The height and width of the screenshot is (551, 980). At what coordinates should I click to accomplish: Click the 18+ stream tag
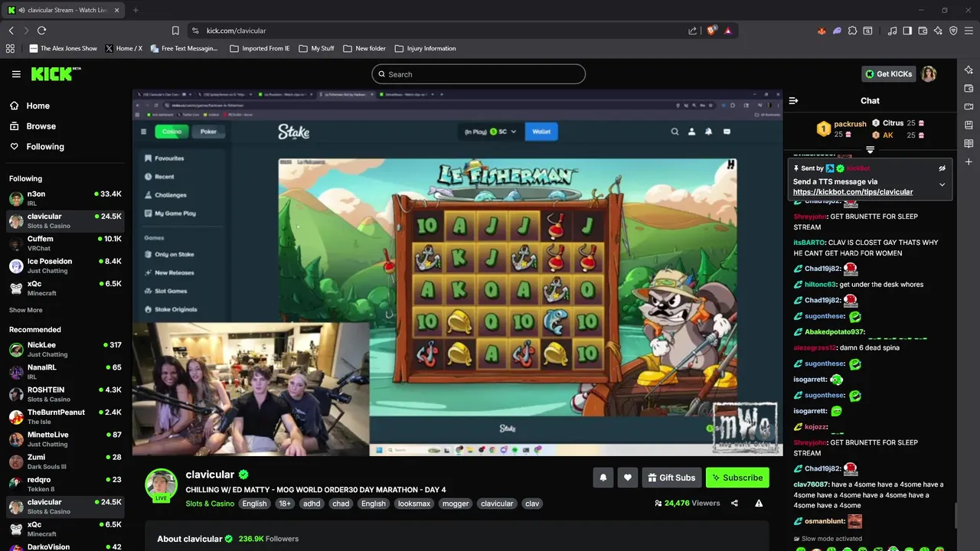click(x=285, y=504)
